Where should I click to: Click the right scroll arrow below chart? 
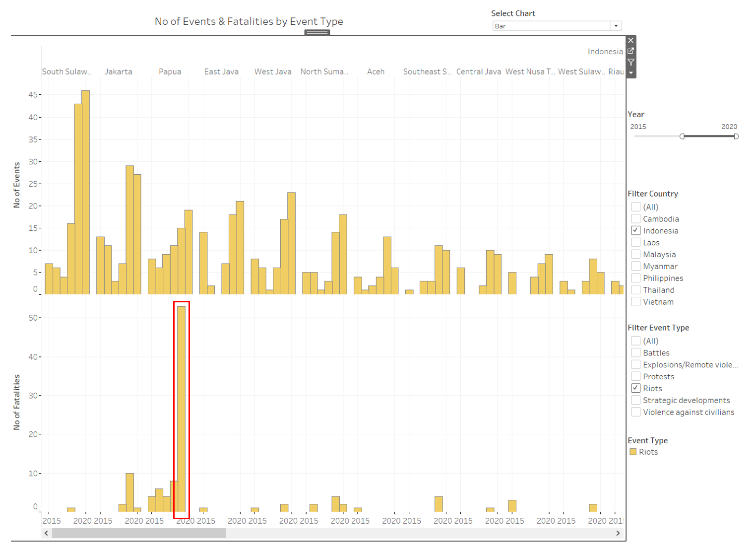(618, 533)
